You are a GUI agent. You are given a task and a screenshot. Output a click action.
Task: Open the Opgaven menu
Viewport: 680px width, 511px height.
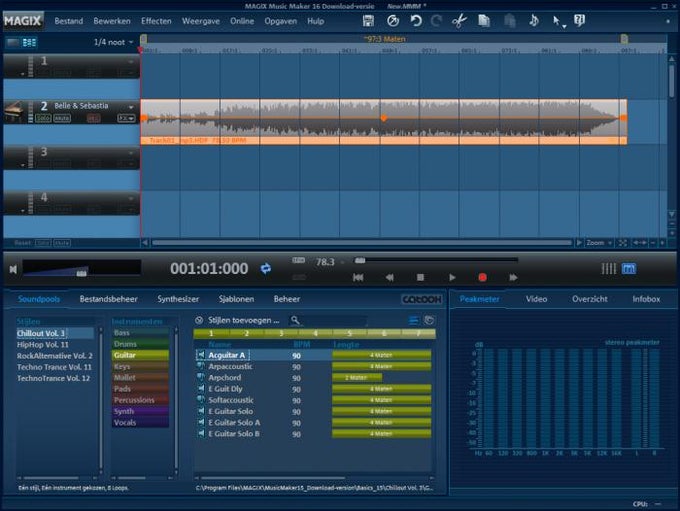click(x=281, y=21)
